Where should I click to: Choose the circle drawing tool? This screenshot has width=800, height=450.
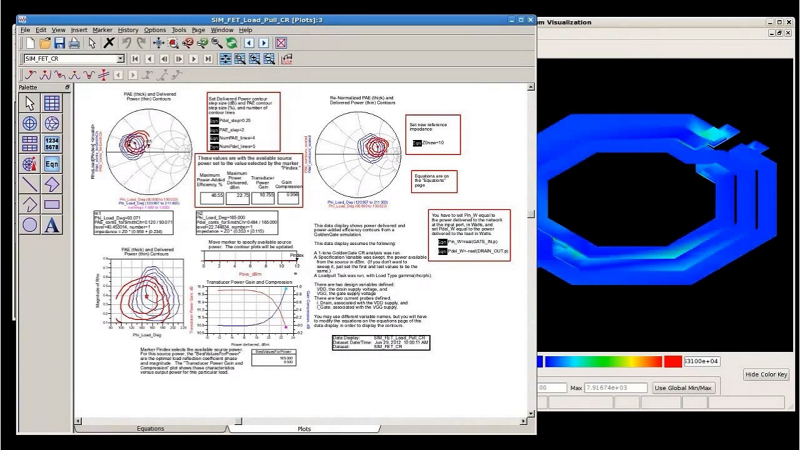[x=30, y=225]
